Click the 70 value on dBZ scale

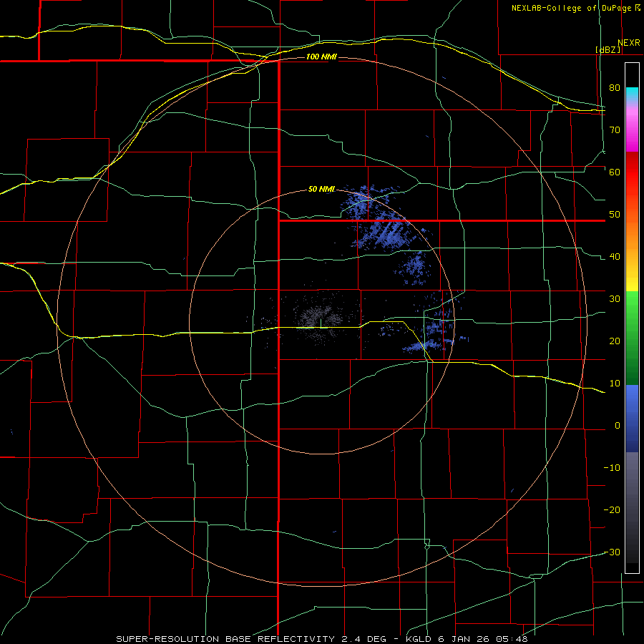615,130
